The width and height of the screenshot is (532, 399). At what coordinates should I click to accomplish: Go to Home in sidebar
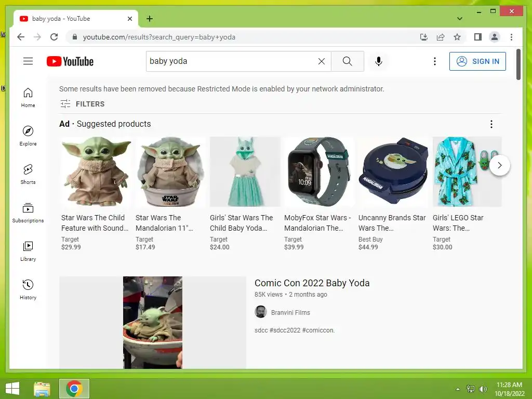28,98
